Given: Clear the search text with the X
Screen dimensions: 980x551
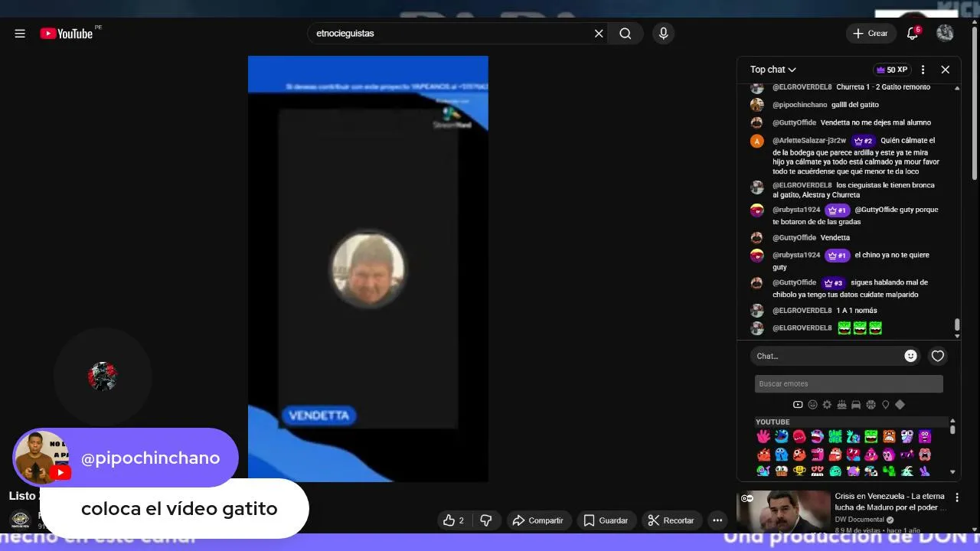Looking at the screenshot, I should [599, 34].
